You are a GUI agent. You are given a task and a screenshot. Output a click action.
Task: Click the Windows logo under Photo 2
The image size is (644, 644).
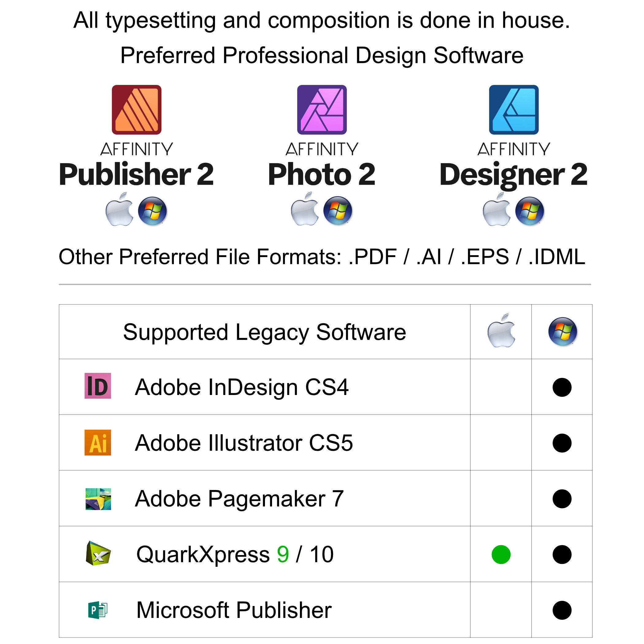coord(338,211)
